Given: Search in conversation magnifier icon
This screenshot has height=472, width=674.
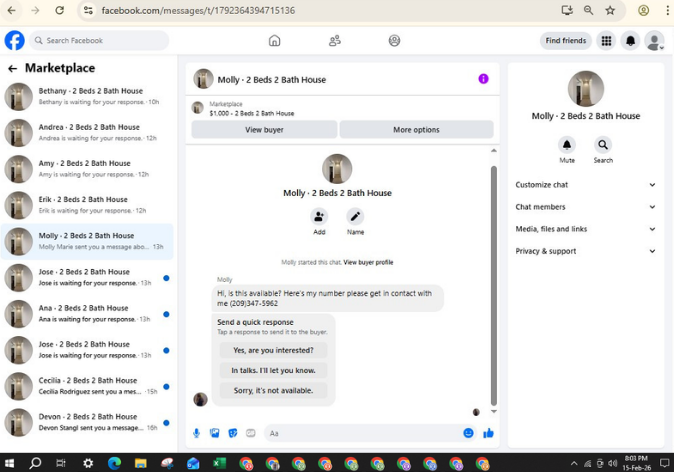Looking at the screenshot, I should pos(603,145).
